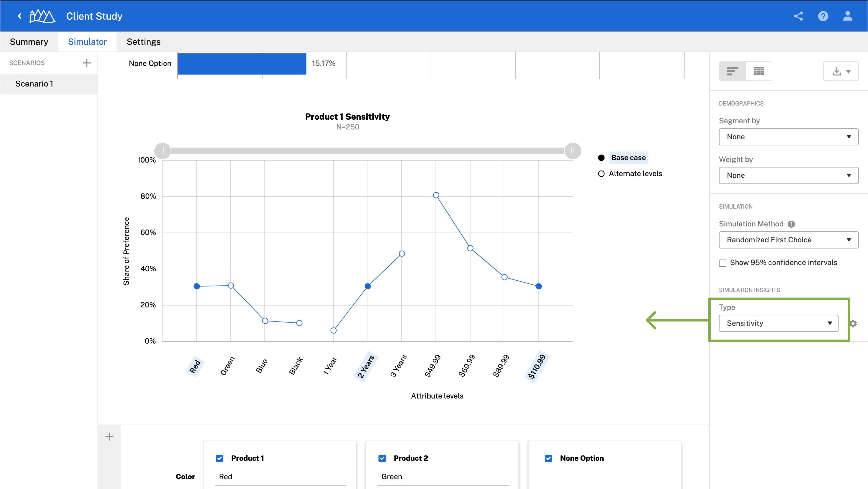
Task: Uncheck the None Option checkbox
Action: coord(548,458)
